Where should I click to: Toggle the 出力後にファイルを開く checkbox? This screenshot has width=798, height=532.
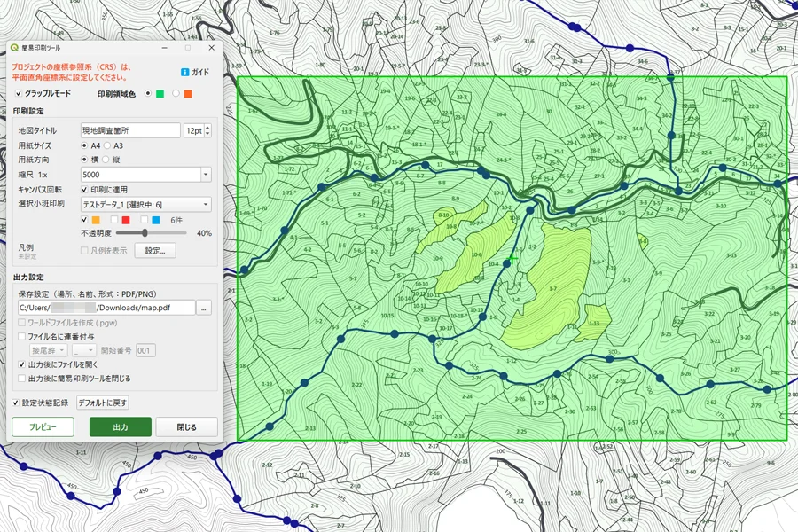tap(21, 364)
